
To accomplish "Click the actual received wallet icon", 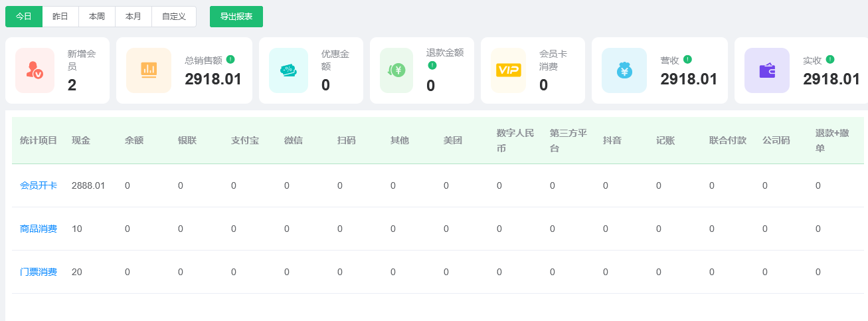I will pyautogui.click(x=766, y=70).
